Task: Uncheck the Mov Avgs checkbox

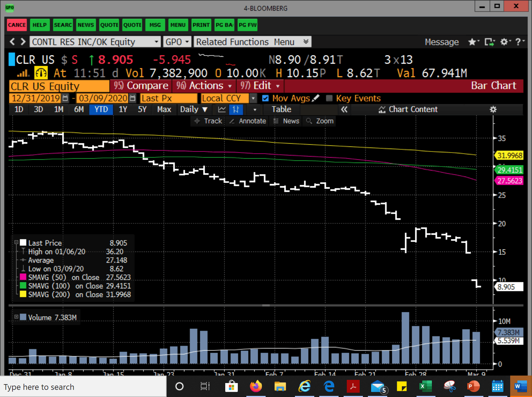Action: [x=265, y=98]
